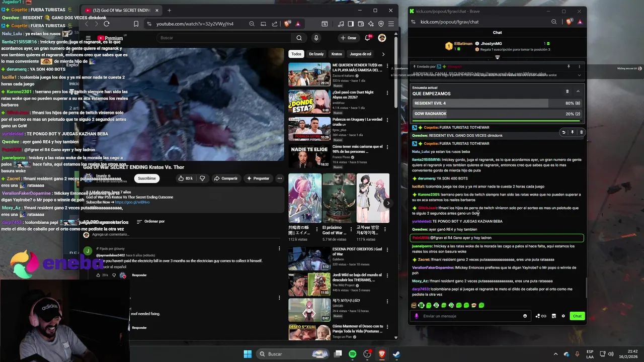The width and height of the screenshot is (644, 362).
Task: Vote GOW RAGNAROK poll option
Action: [497, 114]
